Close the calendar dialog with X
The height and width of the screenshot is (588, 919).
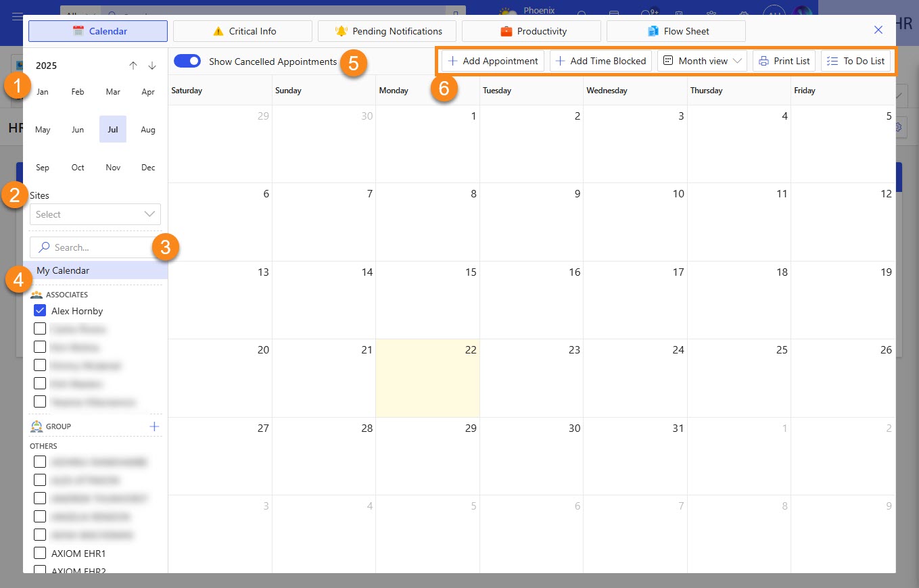(x=878, y=30)
